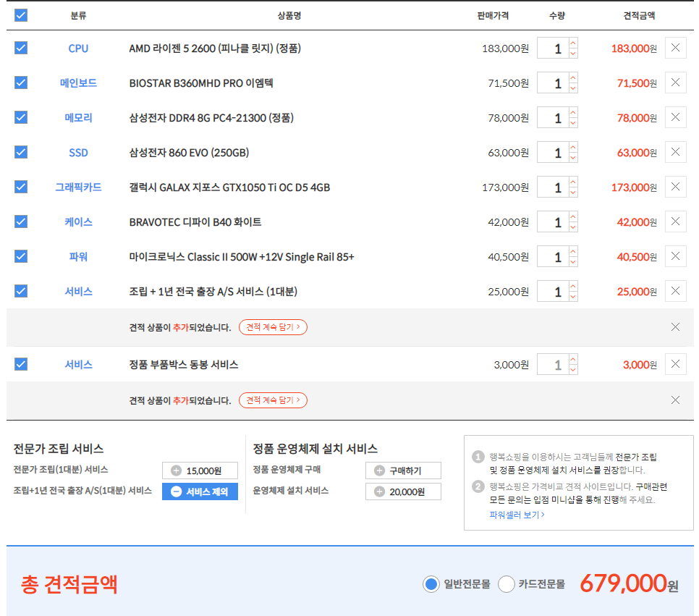Click the 정품 부품박스 동봉 서비스 quantity field
This screenshot has height=616, width=699.
pos(554,365)
